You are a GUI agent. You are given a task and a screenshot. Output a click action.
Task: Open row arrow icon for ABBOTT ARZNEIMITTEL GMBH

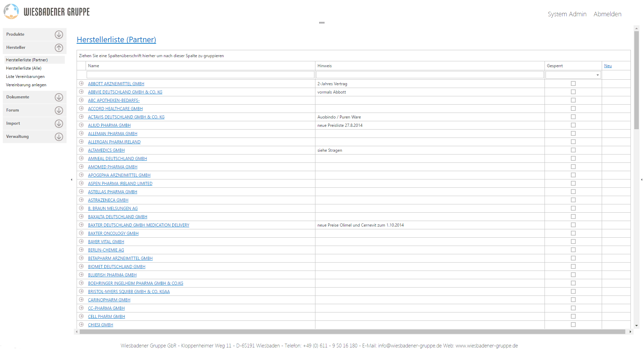(81, 83)
